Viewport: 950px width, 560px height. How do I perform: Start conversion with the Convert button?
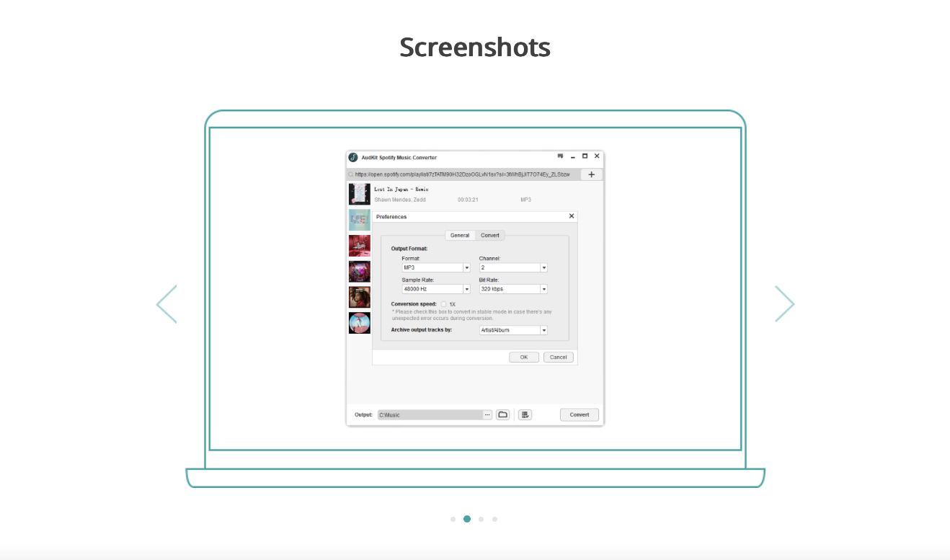[580, 415]
